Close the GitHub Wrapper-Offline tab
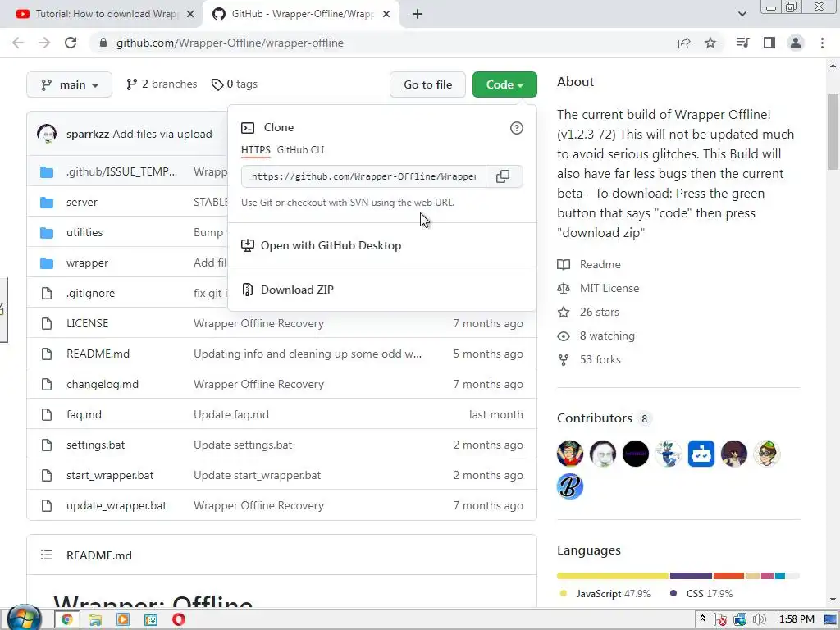 pos(386,14)
